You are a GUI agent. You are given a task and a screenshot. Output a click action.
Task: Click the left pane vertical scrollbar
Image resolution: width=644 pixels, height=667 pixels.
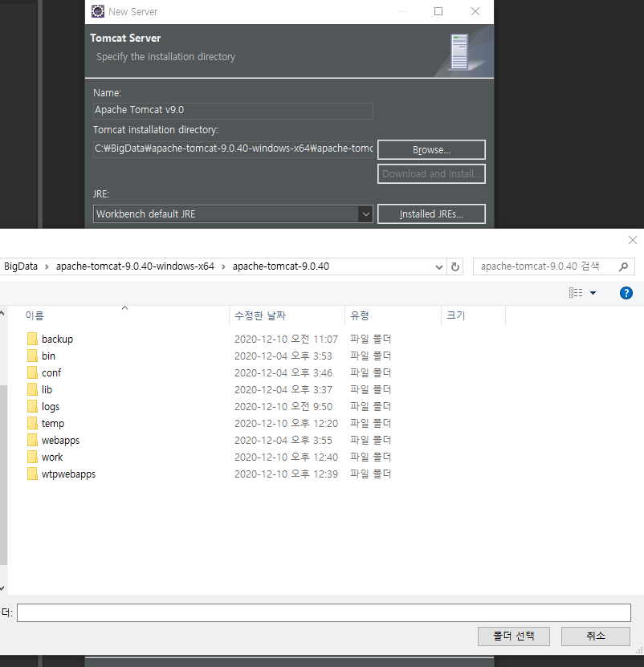point(3,474)
